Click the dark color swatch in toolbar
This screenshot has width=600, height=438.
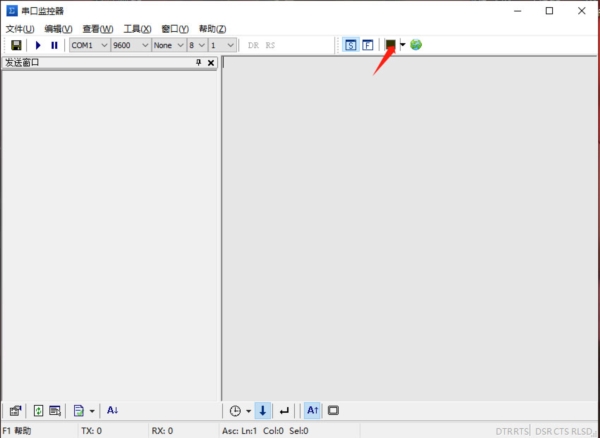pyautogui.click(x=390, y=45)
